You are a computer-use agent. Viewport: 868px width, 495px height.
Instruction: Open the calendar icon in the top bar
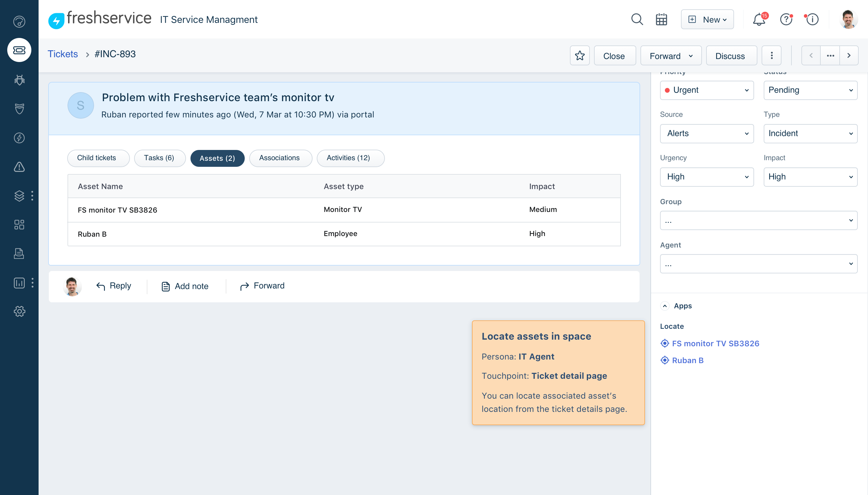pos(661,19)
